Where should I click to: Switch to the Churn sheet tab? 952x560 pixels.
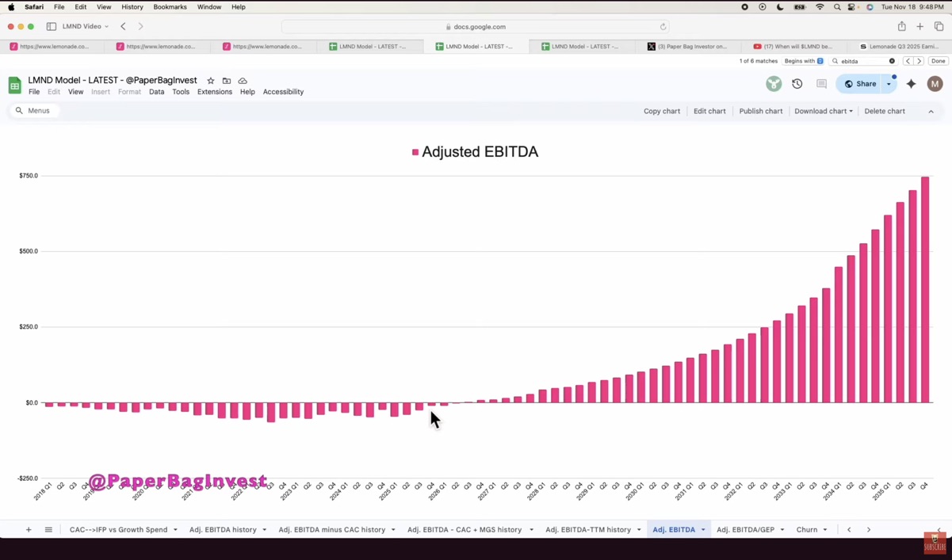(x=806, y=530)
